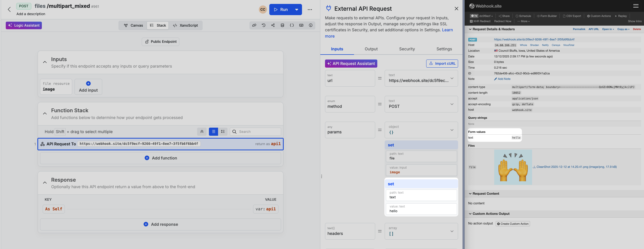The width and height of the screenshot is (644, 249).
Task: Open the database icon in the top toolbar
Action: click(282, 25)
